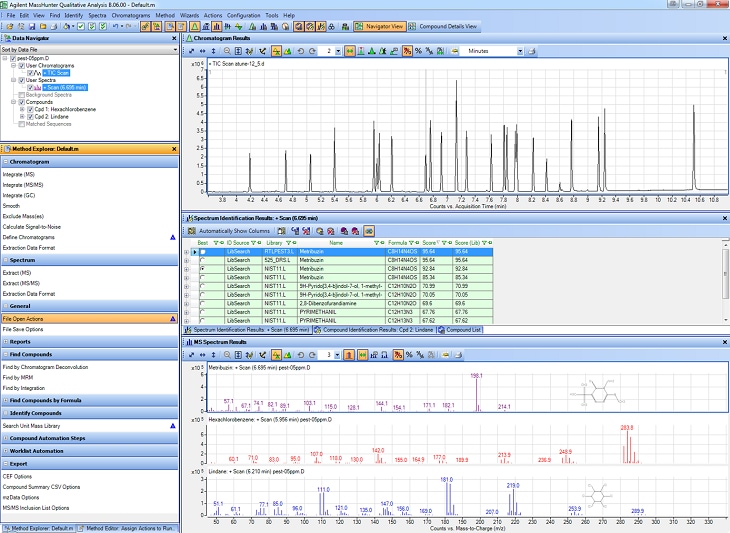
Task: Click Automatically Show Columns icon
Action: pos(191,230)
